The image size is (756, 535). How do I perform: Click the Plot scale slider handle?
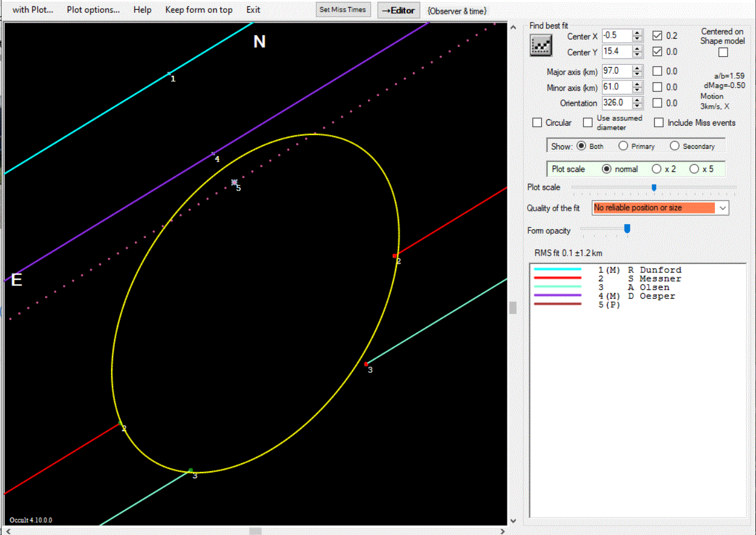pos(654,187)
